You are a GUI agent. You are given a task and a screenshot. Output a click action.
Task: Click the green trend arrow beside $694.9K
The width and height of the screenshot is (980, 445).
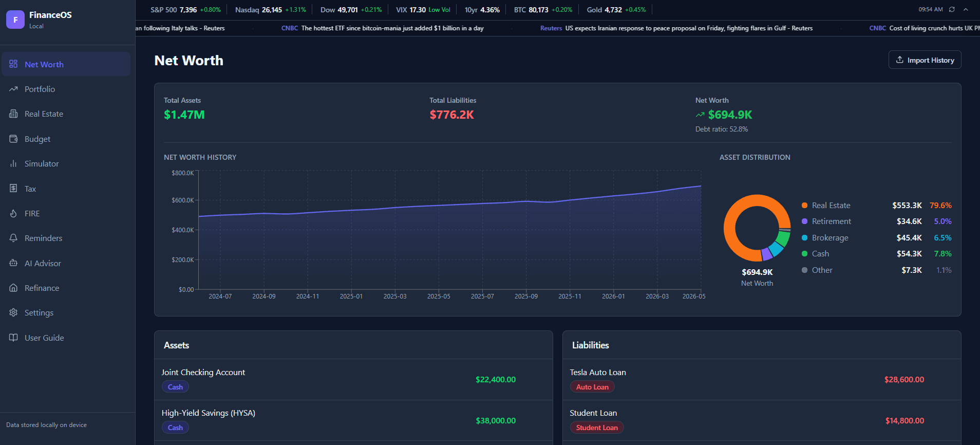coord(700,115)
